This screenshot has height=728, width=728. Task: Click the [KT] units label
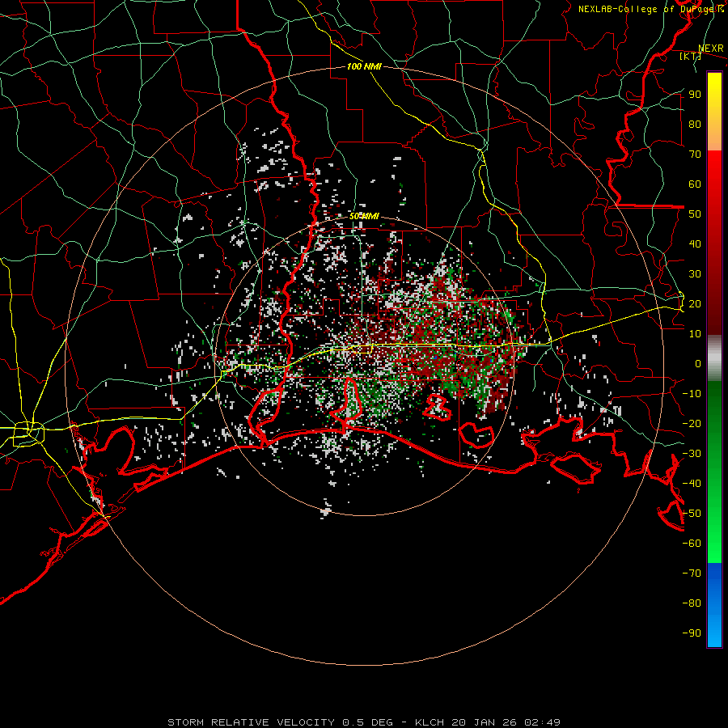point(690,56)
